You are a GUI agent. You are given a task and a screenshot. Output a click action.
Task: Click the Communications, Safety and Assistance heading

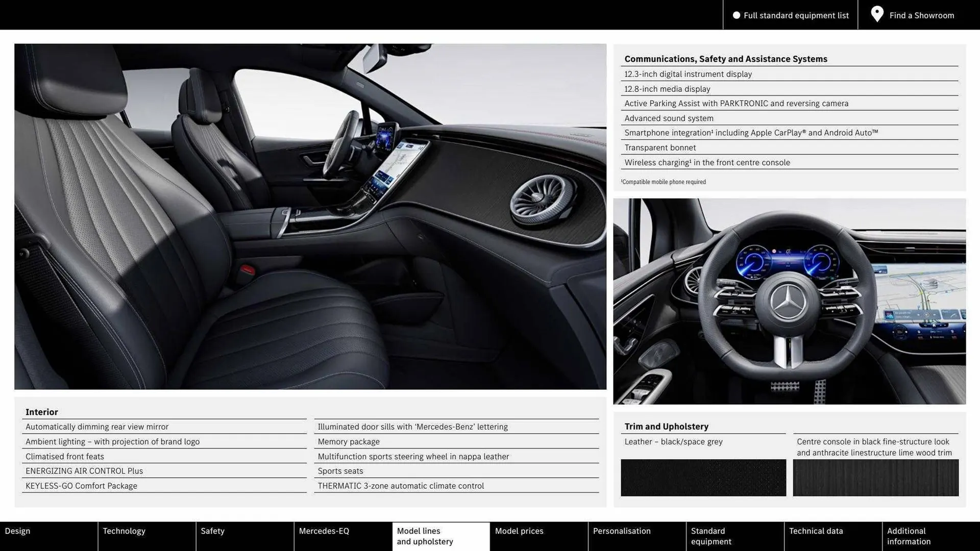[726, 59]
